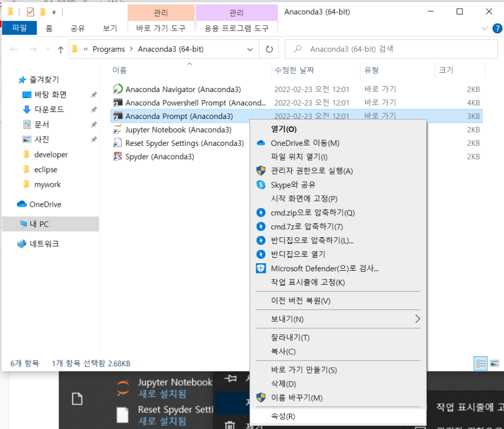504x429 pixels.
Task: Open the help question mark icon
Action: 497,29
